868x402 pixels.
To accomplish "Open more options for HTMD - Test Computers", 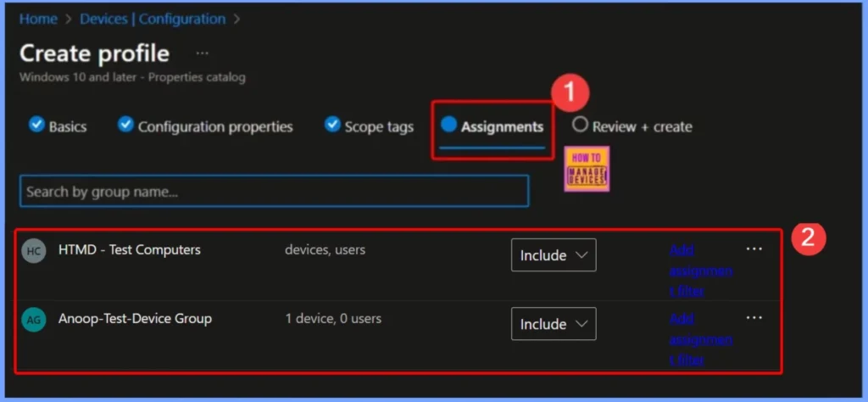I will 754,249.
